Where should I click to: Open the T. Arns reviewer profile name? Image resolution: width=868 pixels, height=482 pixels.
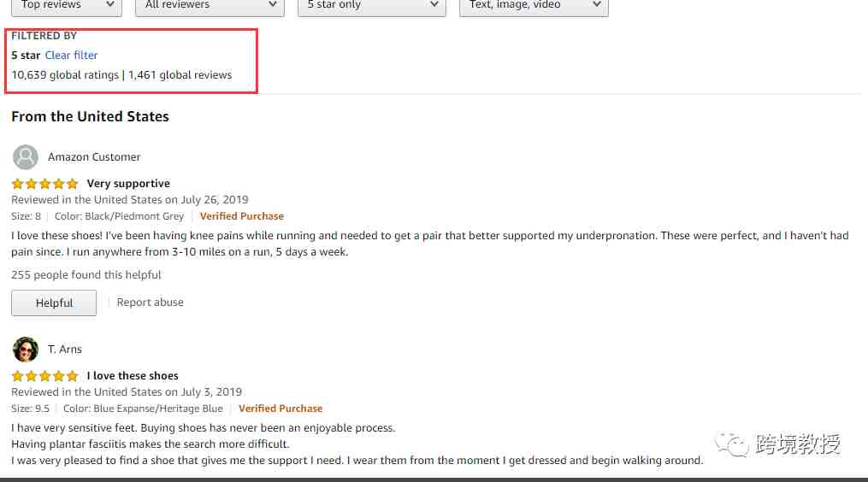(65, 350)
